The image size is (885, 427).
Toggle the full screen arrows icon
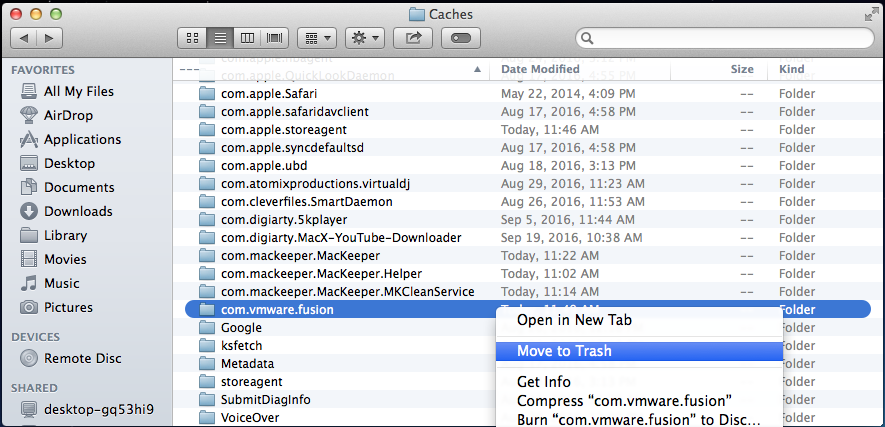pos(871,14)
